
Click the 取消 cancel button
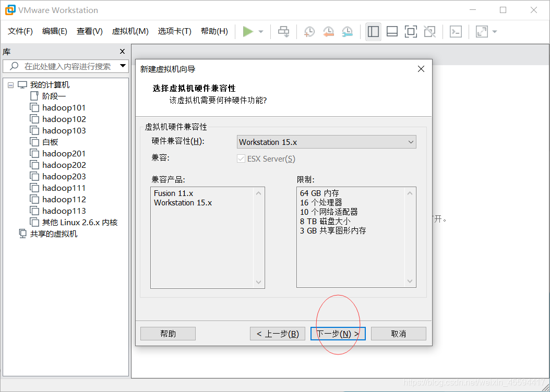[x=399, y=334]
